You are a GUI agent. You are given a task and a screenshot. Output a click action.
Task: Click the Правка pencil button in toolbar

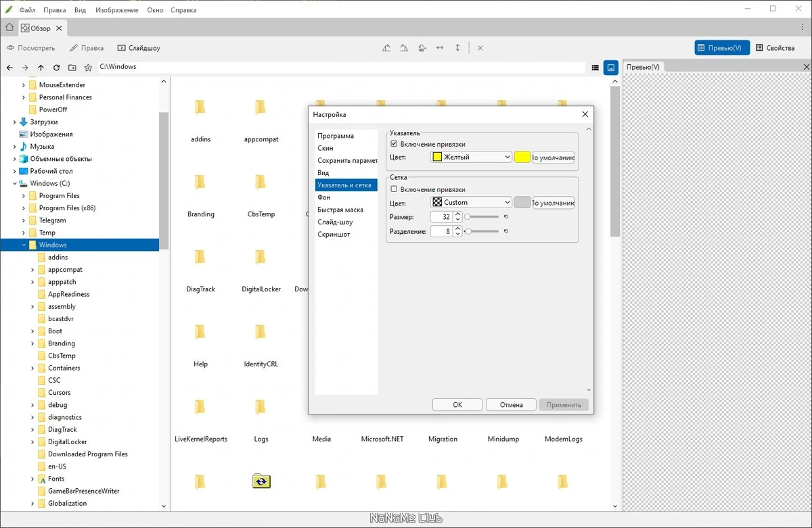point(87,48)
